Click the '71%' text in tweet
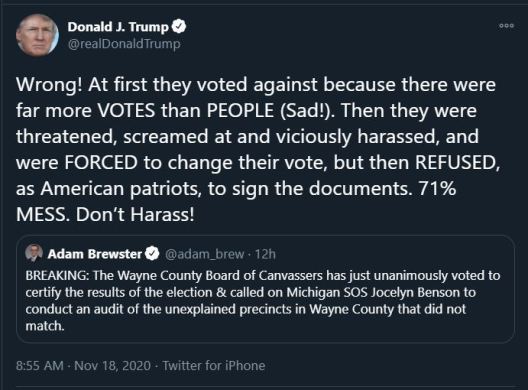 pos(437,189)
